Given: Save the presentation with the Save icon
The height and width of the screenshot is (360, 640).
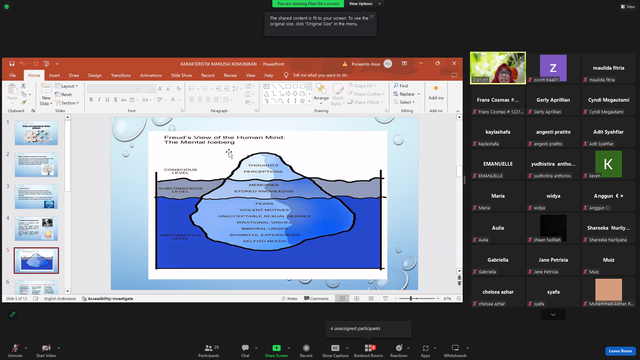Looking at the screenshot, I should pos(12,64).
